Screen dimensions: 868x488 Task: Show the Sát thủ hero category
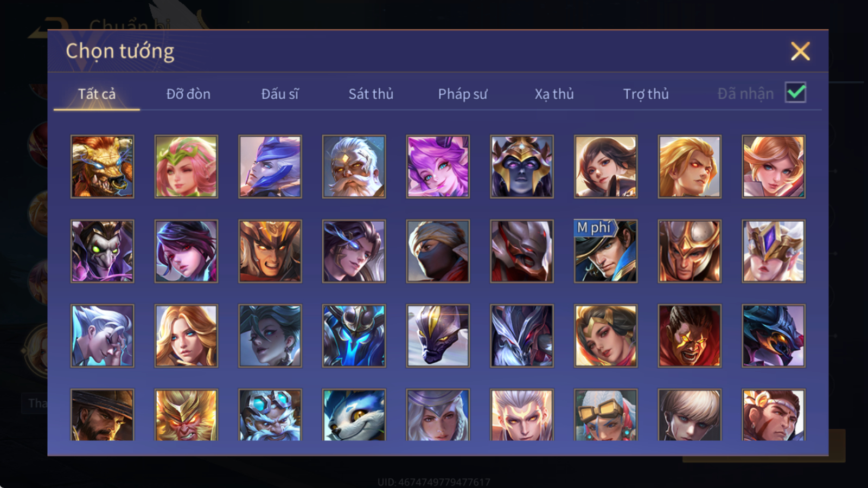point(371,94)
